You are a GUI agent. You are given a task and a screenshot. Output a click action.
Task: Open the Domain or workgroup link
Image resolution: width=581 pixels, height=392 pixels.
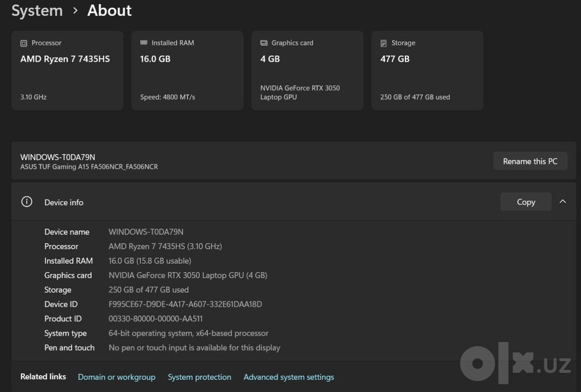point(116,377)
